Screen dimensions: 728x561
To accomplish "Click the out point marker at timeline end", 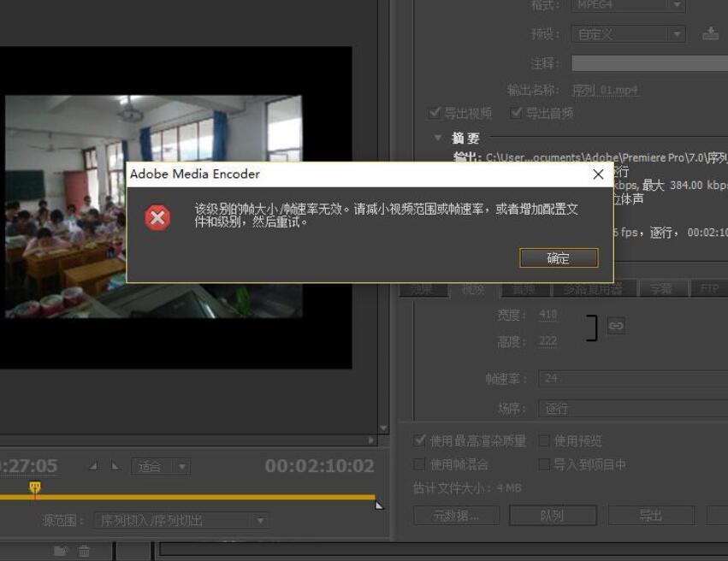I will [x=379, y=505].
